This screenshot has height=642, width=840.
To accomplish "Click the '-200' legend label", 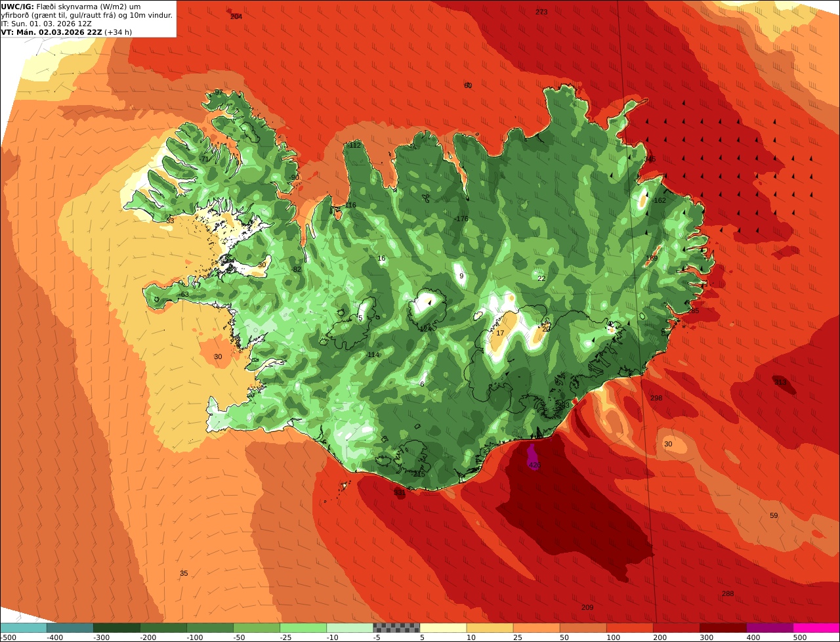I will [148, 637].
